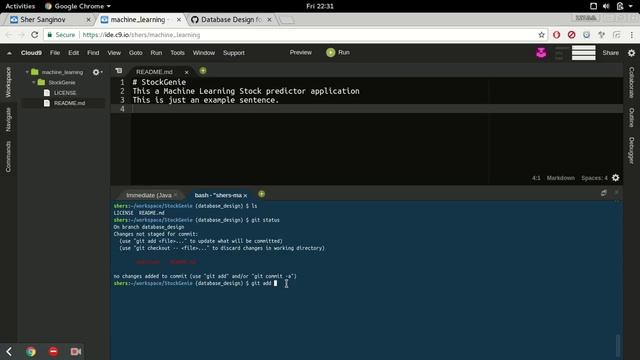Screen dimensions: 640x360
Task: Click the clock in the top bar
Action: pyautogui.click(x=320, y=6)
